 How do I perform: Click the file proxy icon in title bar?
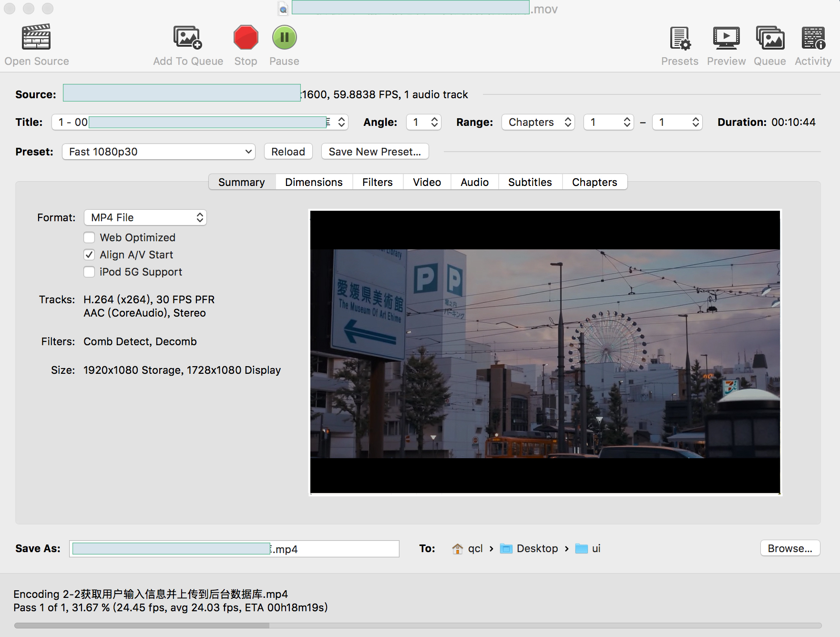click(283, 9)
